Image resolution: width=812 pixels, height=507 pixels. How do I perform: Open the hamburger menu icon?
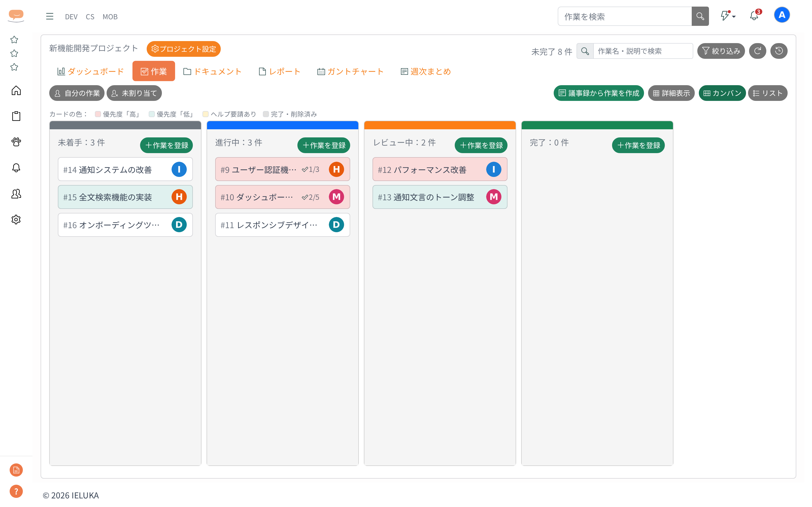pyautogui.click(x=50, y=16)
